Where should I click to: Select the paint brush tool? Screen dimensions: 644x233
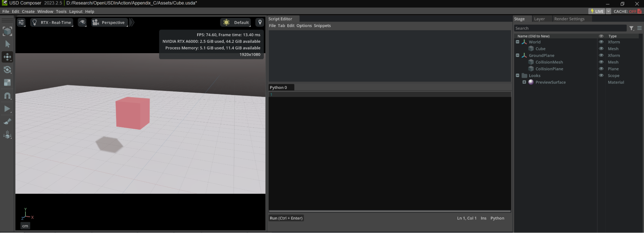(x=7, y=122)
